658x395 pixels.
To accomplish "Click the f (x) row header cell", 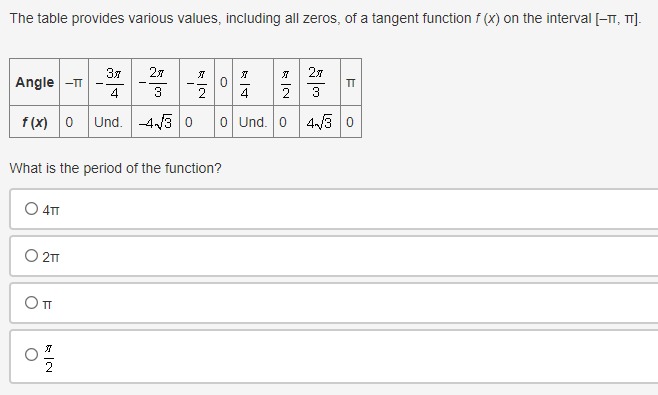I will pos(34,122).
